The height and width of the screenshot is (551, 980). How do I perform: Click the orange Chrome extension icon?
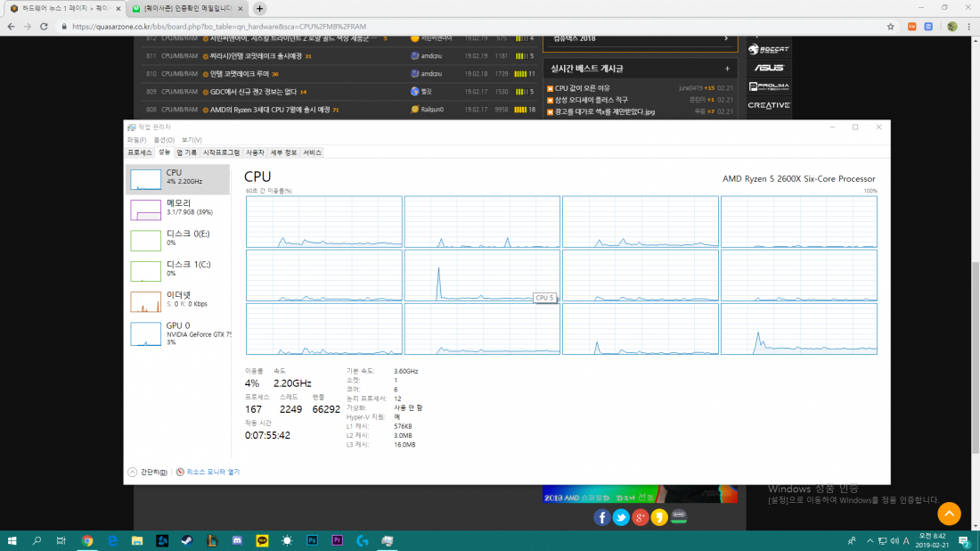click(x=912, y=26)
